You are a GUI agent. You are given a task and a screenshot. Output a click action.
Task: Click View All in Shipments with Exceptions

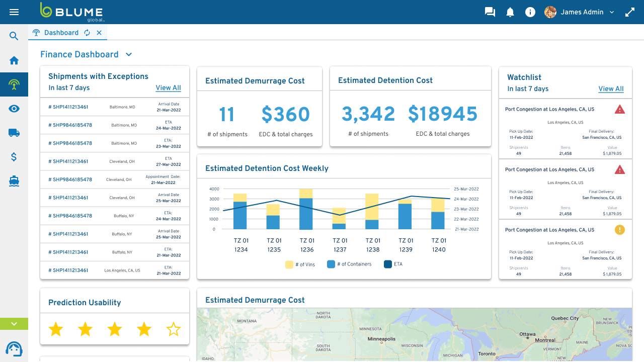coord(168,87)
